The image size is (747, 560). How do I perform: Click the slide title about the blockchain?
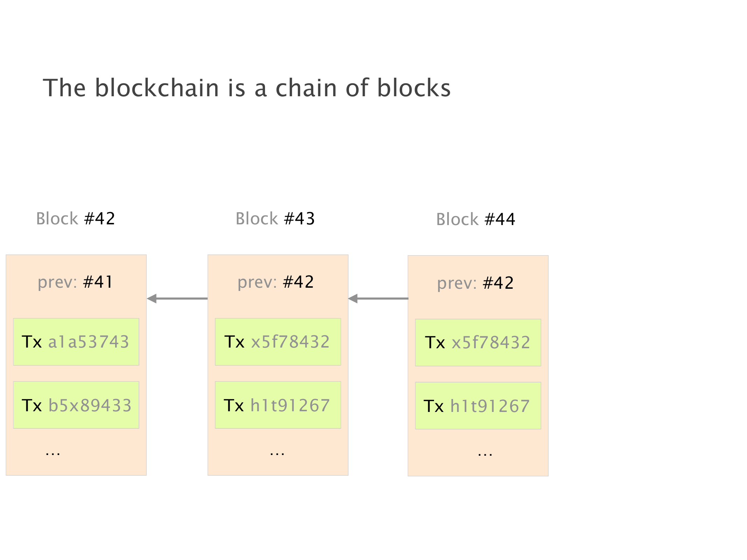coord(246,87)
